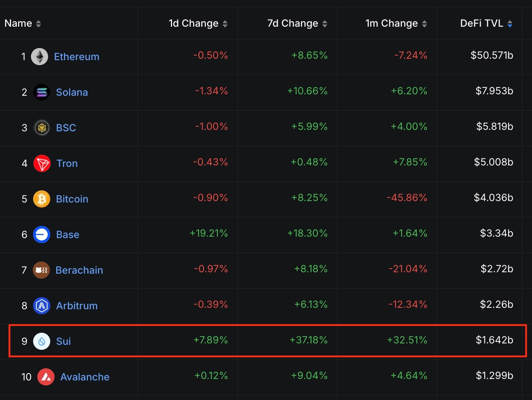
Task: Sort the table by 1d Change
Action: (225, 23)
